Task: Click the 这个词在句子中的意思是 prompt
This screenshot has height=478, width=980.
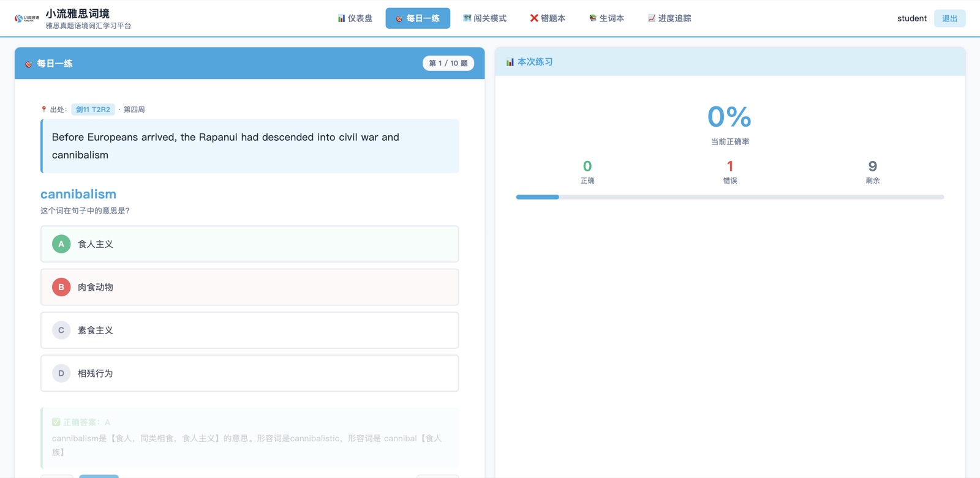Action: point(85,211)
